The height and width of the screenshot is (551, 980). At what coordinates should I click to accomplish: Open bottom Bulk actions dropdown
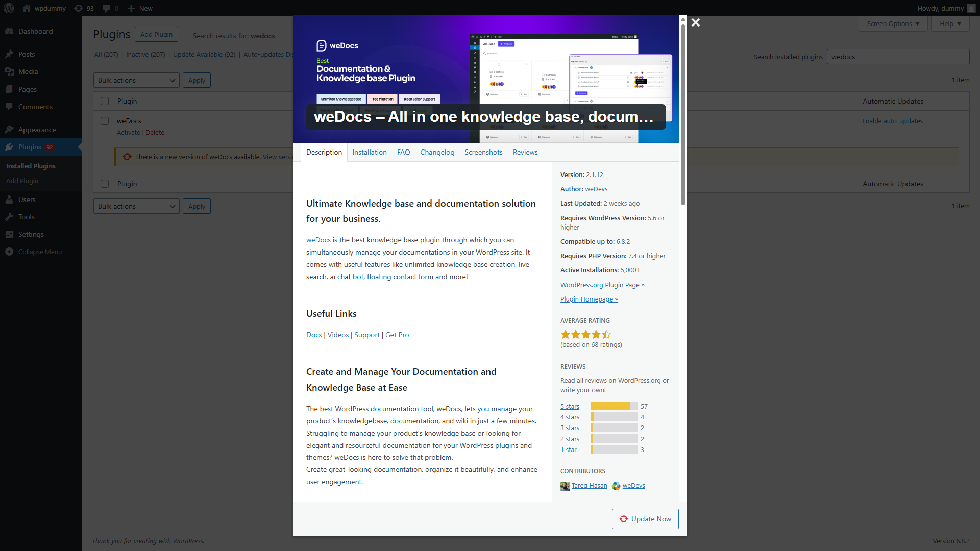[136, 206]
